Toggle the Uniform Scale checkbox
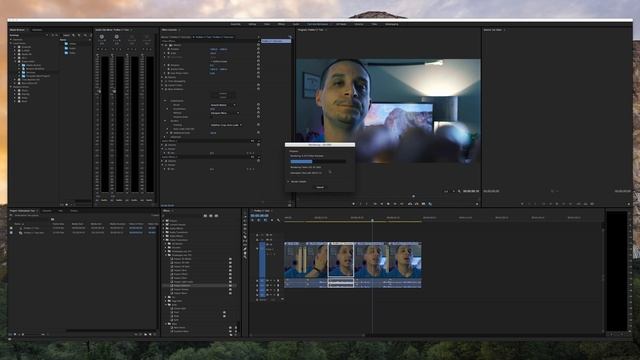The height and width of the screenshot is (360, 640). 211,62
